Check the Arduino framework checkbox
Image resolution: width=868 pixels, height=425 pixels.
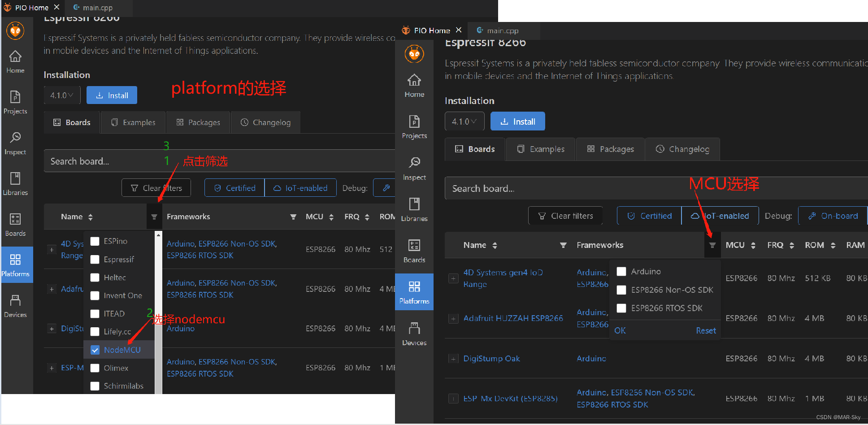(x=621, y=272)
